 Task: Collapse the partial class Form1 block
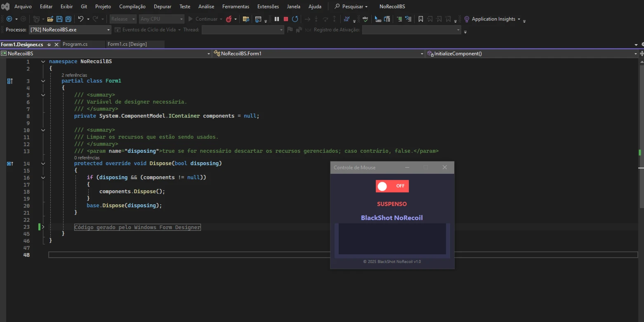[x=43, y=81]
